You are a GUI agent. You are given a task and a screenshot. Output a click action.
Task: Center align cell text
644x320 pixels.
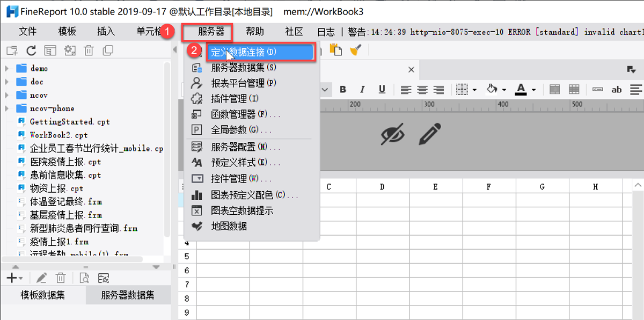point(423,90)
